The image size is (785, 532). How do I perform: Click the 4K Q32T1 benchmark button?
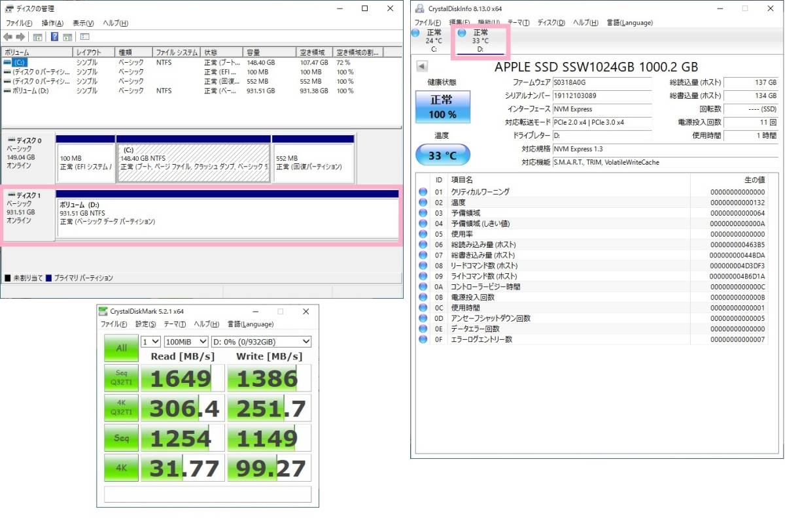pos(122,408)
